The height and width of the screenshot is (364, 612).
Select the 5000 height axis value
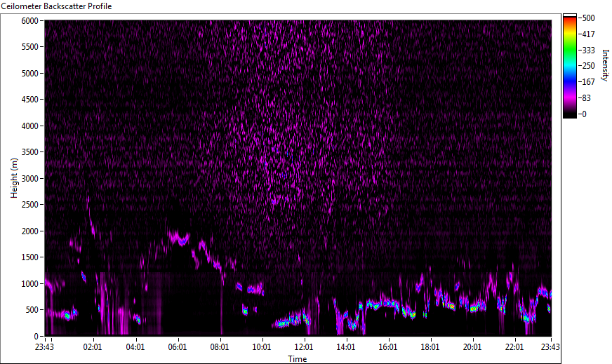(x=29, y=74)
